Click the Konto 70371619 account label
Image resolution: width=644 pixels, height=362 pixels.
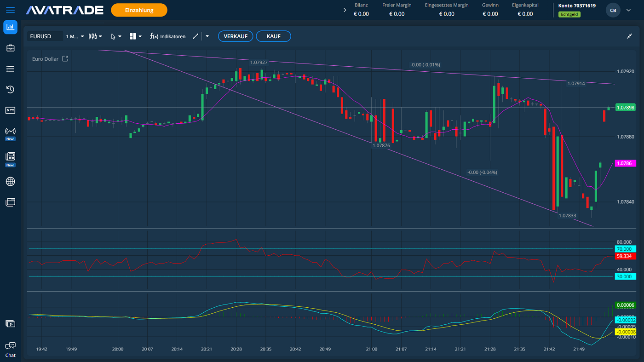coord(577,6)
